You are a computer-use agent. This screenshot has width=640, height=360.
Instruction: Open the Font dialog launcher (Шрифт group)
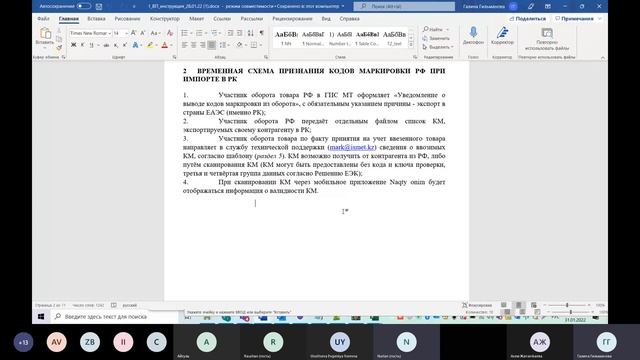[174, 57]
